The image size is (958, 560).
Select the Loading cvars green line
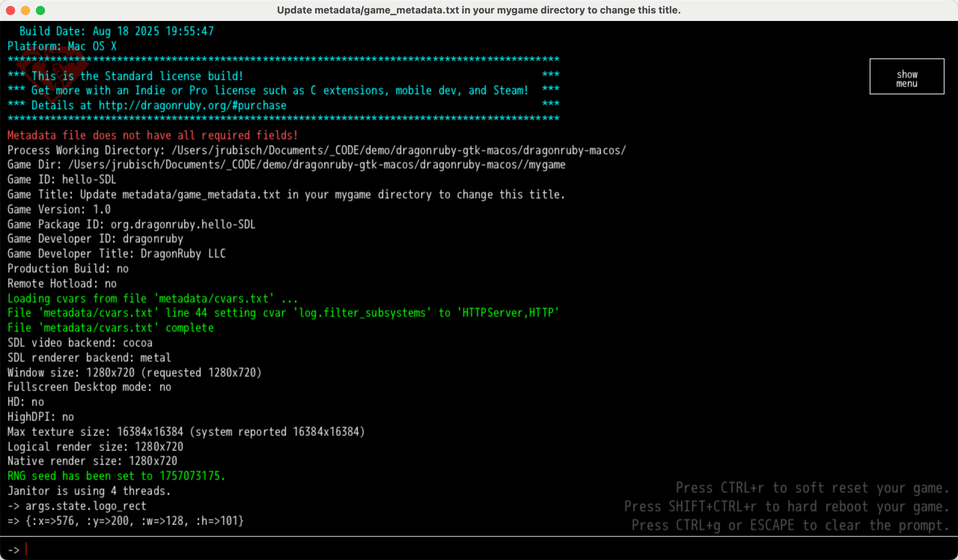(x=152, y=298)
